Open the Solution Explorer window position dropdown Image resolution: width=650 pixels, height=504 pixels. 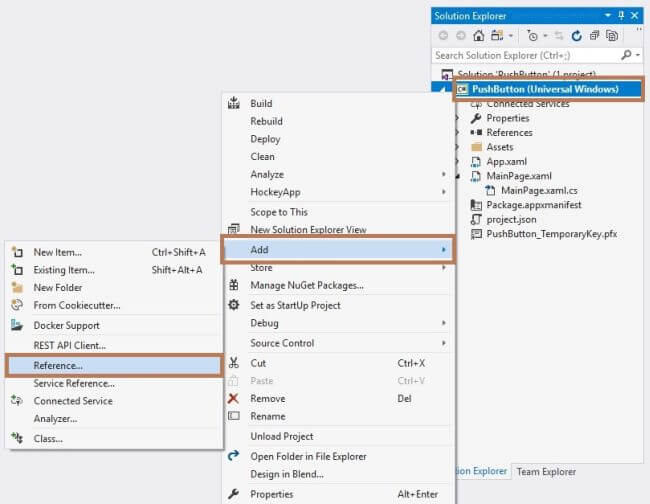point(607,16)
